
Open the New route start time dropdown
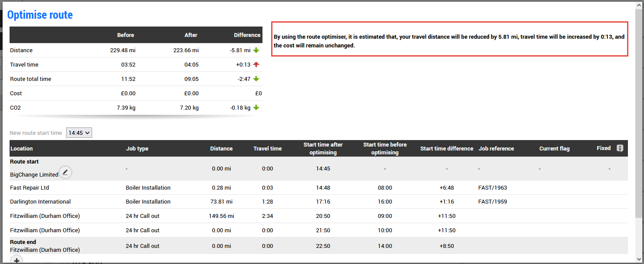(x=79, y=133)
